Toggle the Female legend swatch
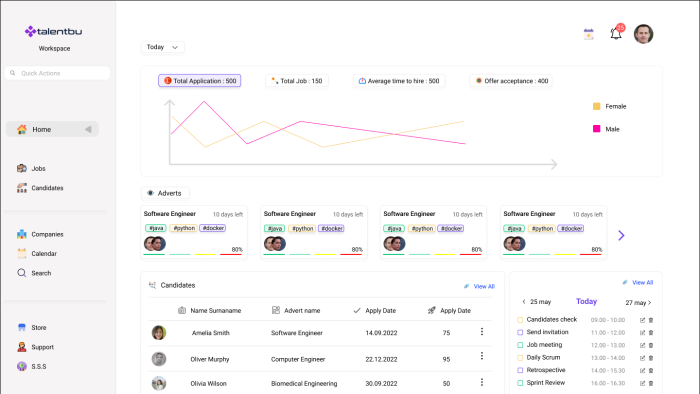 point(596,106)
